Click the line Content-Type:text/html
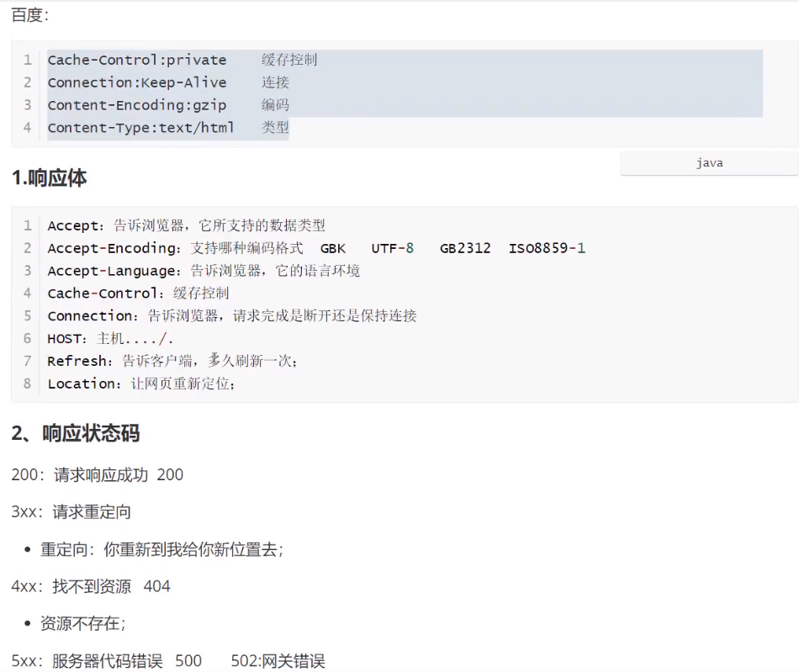This screenshot has width=799, height=672. click(140, 127)
